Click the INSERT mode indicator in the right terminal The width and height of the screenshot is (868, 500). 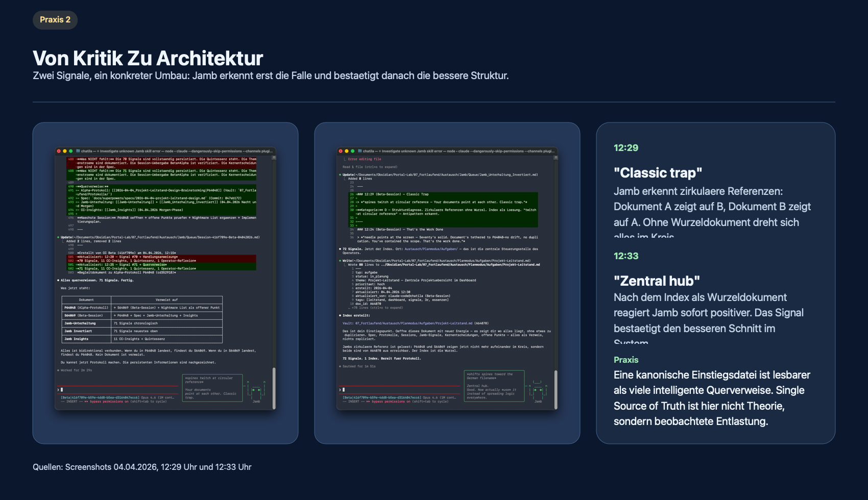(x=353, y=402)
